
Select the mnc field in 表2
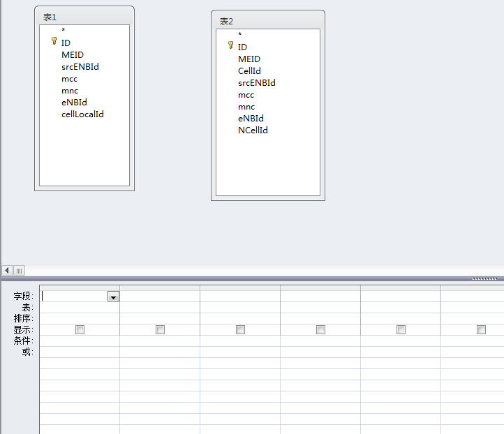[246, 107]
